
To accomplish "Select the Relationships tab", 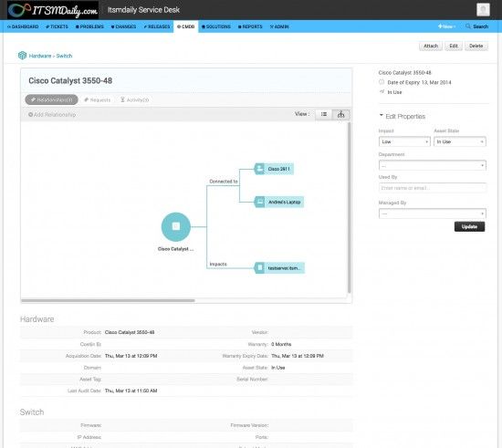I will (x=51, y=99).
